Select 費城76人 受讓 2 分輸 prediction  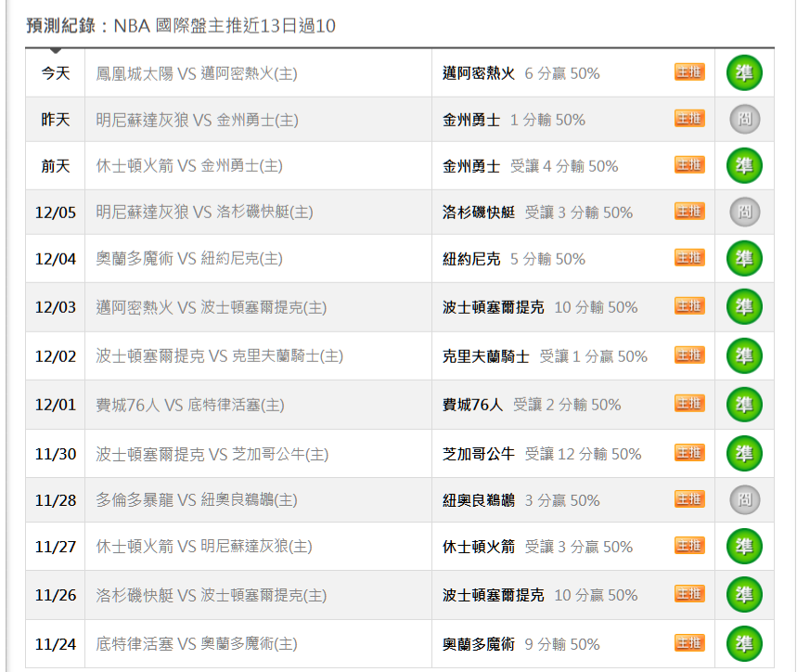pos(532,405)
